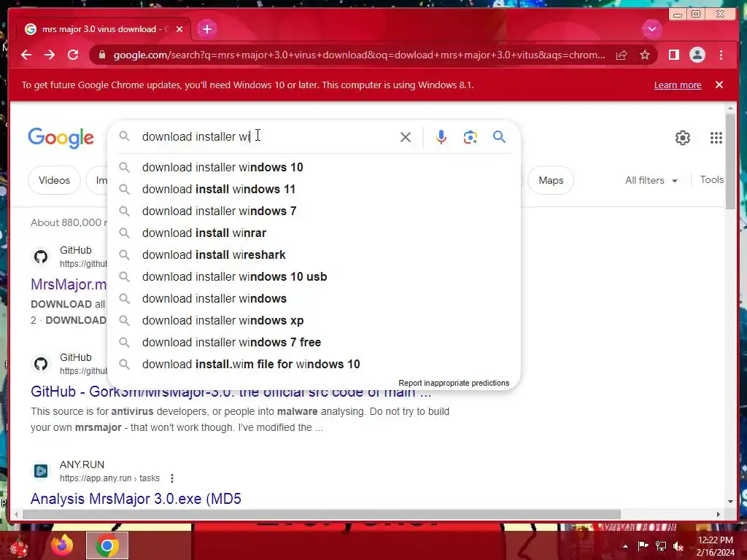Bookmark this page with the star
This screenshot has height=560, width=747.
[x=645, y=55]
